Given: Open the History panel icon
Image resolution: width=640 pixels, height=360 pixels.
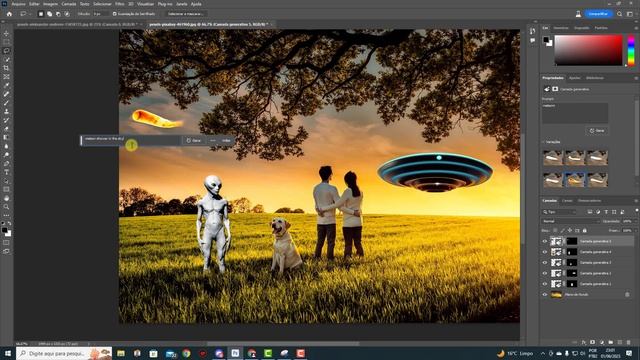Looking at the screenshot, I should tap(533, 31).
